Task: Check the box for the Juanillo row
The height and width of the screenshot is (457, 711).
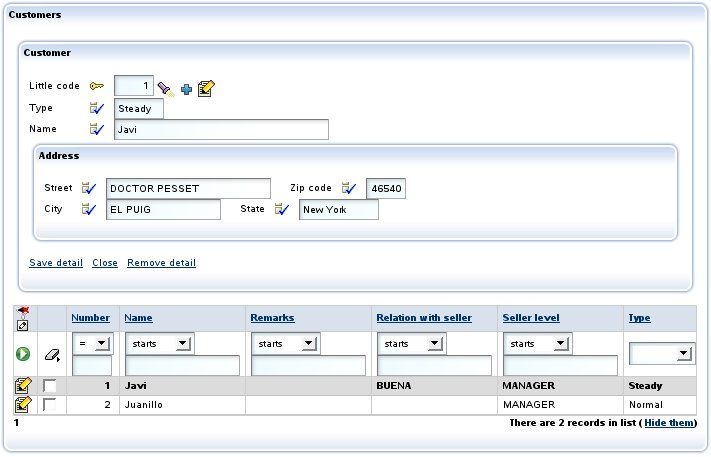Action: [x=49, y=404]
